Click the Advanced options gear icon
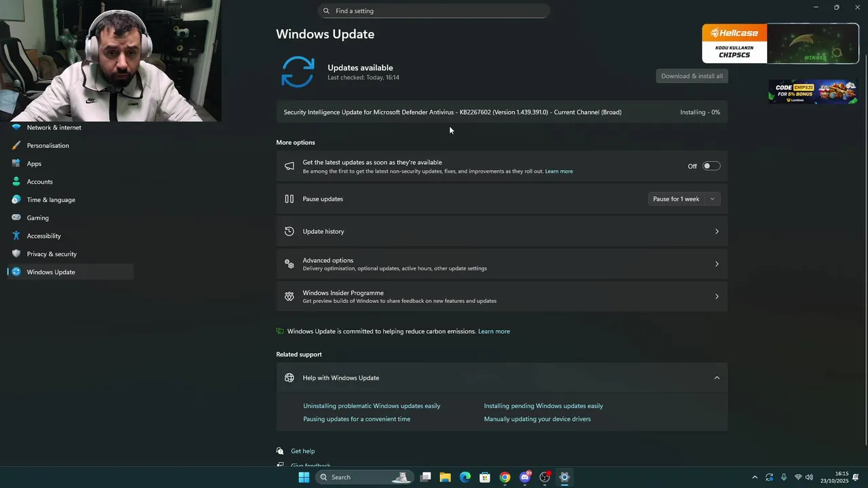This screenshot has width=868, height=488. (290, 264)
